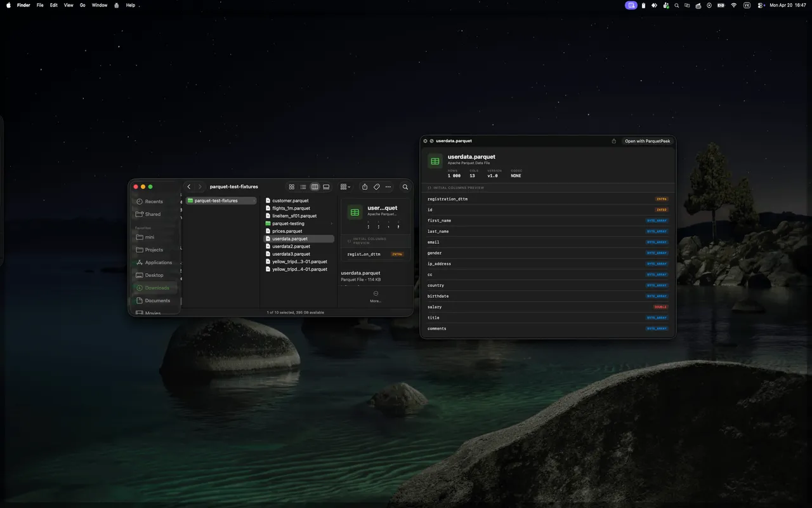The image size is (812, 508).
Task: Select userdata3.parquet file
Action: click(x=298, y=254)
